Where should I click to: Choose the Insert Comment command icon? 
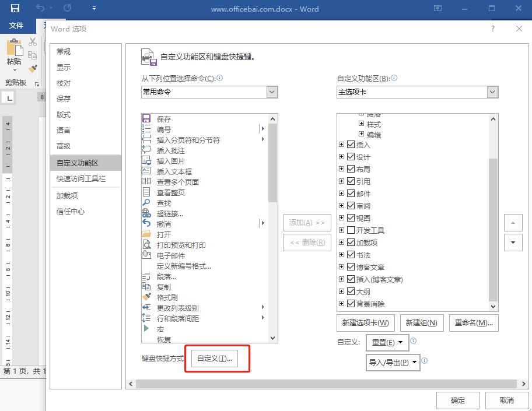(x=146, y=150)
